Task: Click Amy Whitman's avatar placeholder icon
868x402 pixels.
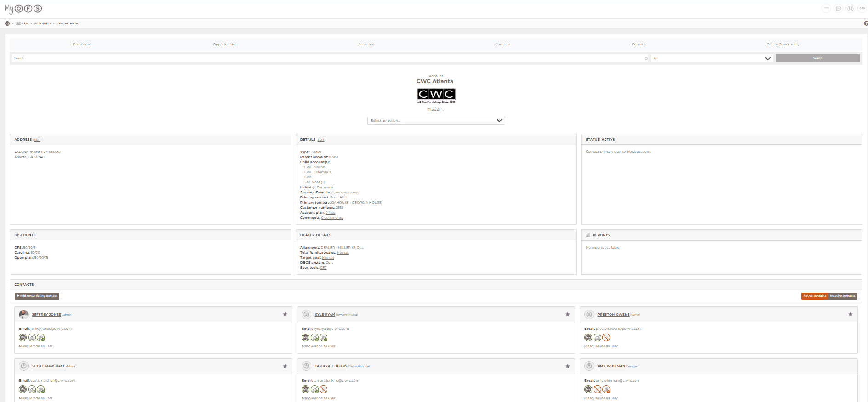Action: point(589,366)
